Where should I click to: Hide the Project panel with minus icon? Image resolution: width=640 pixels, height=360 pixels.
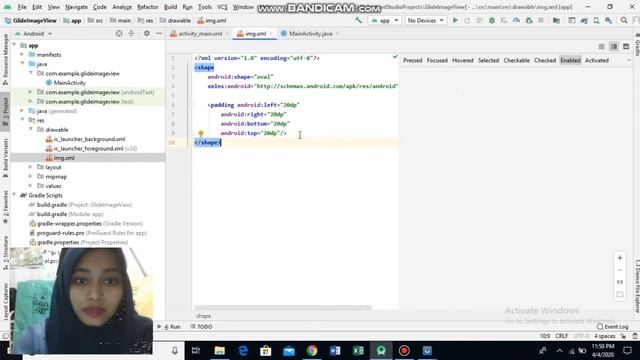pos(159,33)
